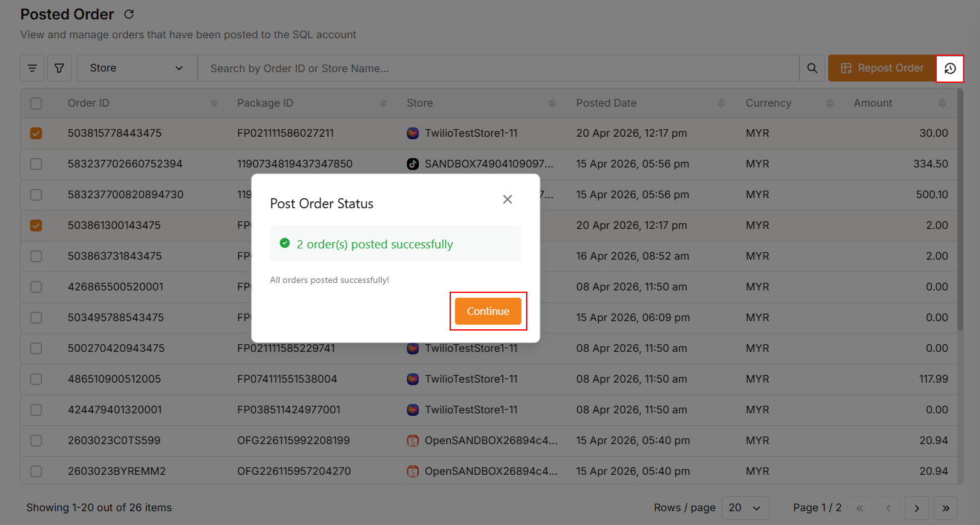Click the green success check icon
980x525 pixels.
(x=285, y=243)
